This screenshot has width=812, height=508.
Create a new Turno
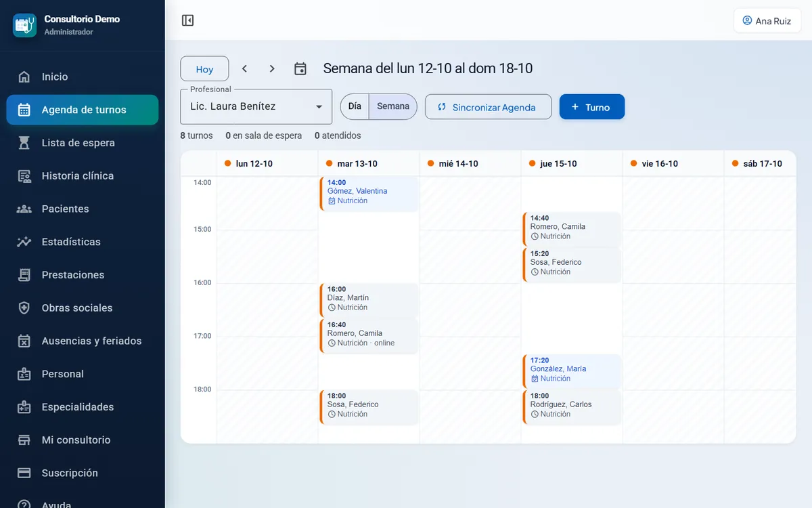[591, 107]
